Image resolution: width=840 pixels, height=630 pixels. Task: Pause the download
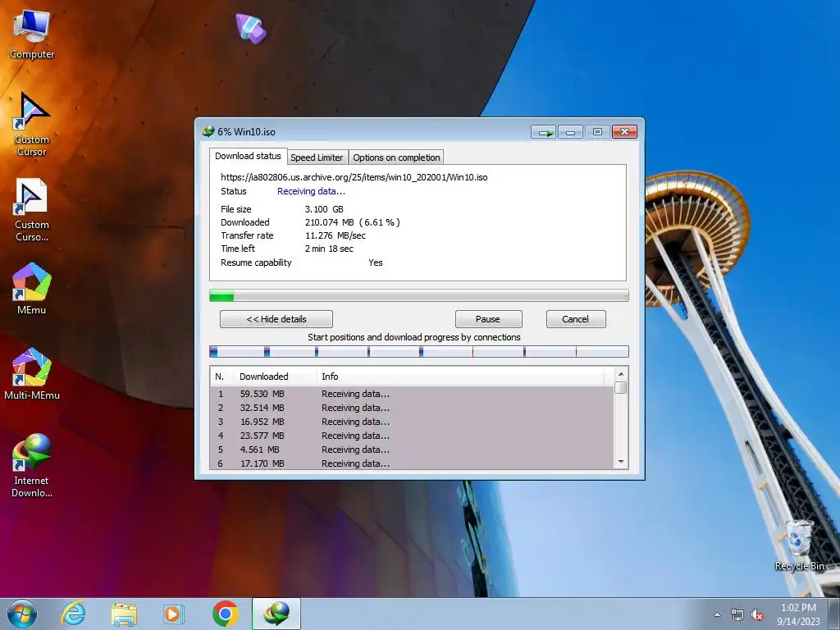(x=489, y=319)
